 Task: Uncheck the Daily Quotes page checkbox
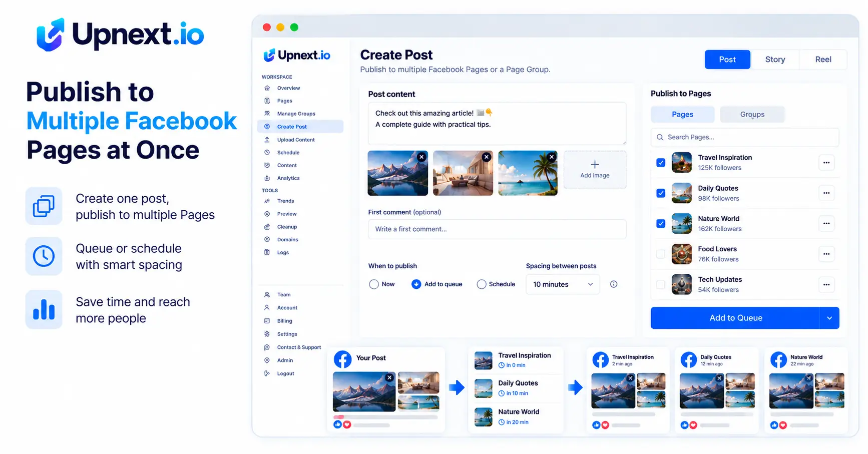tap(661, 193)
